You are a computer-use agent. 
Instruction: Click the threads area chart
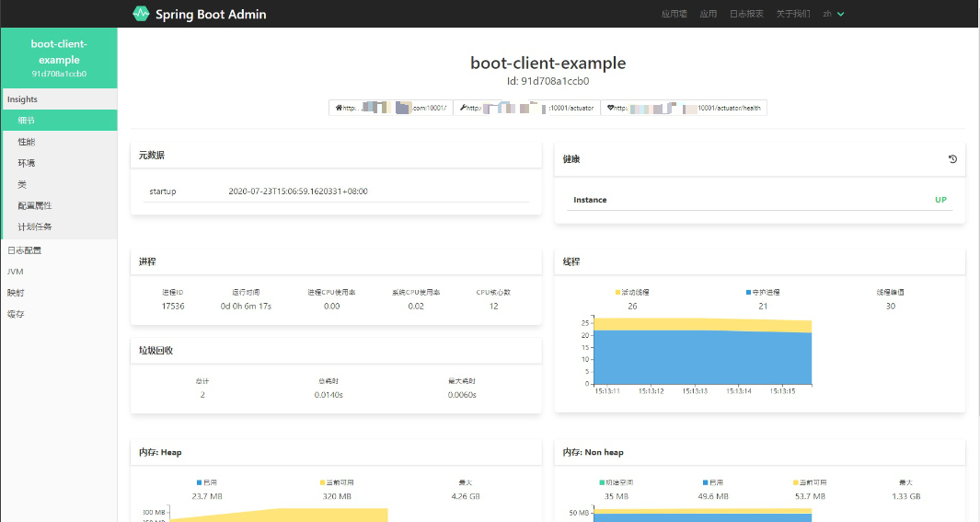click(x=702, y=350)
